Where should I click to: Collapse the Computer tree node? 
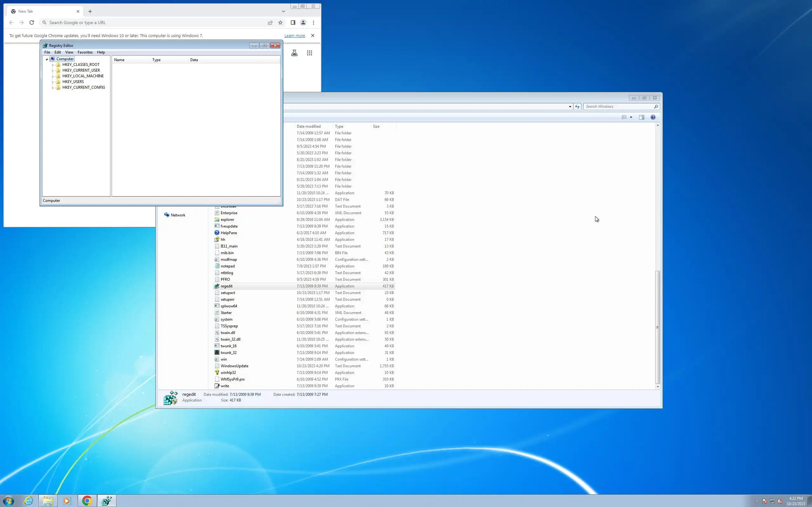tap(47, 59)
